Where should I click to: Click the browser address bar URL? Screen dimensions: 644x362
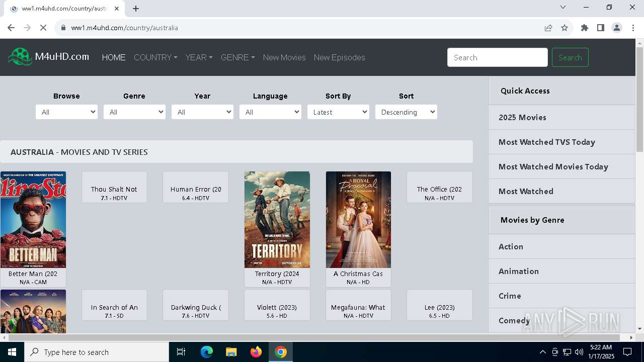[x=125, y=28]
